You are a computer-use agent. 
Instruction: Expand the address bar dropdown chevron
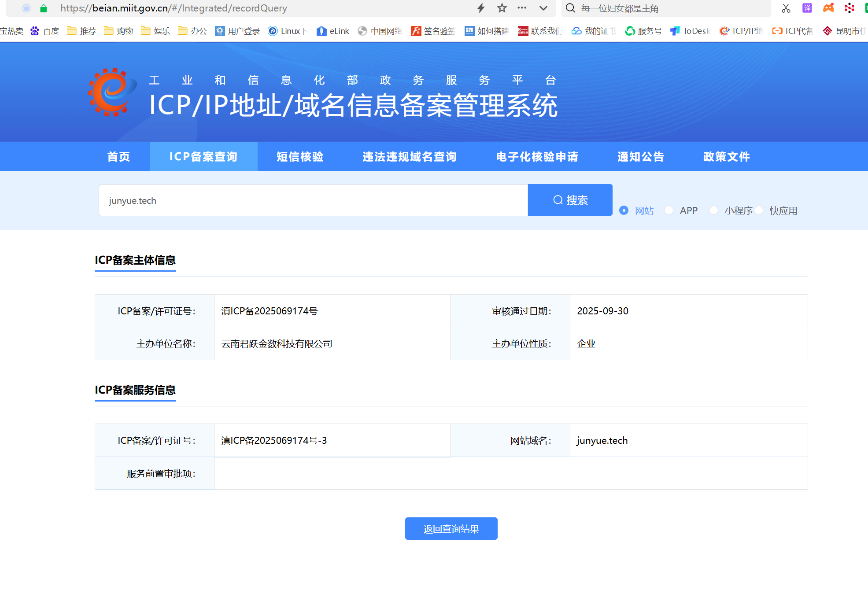pos(543,8)
